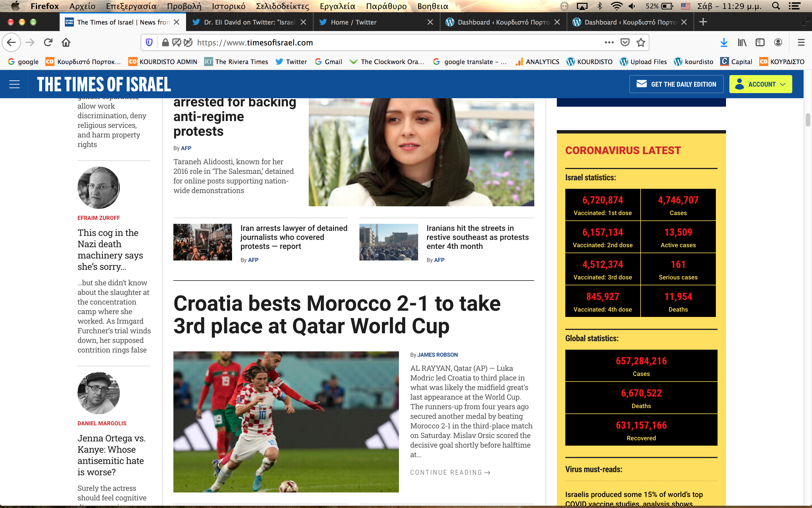Viewport: 812px width, 508px height.
Task: Open the KOURDISTO ADMIN bookmark
Action: click(x=163, y=62)
